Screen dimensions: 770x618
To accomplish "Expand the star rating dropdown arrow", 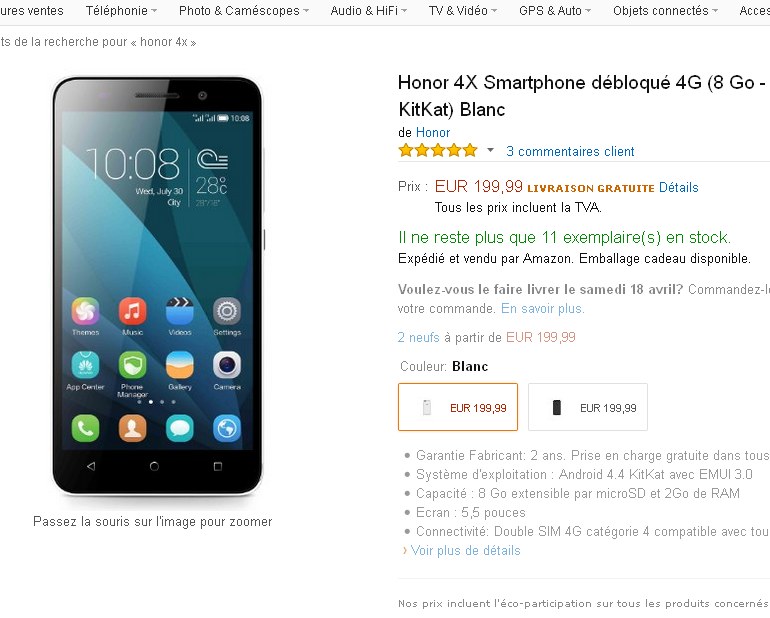I will pos(490,150).
